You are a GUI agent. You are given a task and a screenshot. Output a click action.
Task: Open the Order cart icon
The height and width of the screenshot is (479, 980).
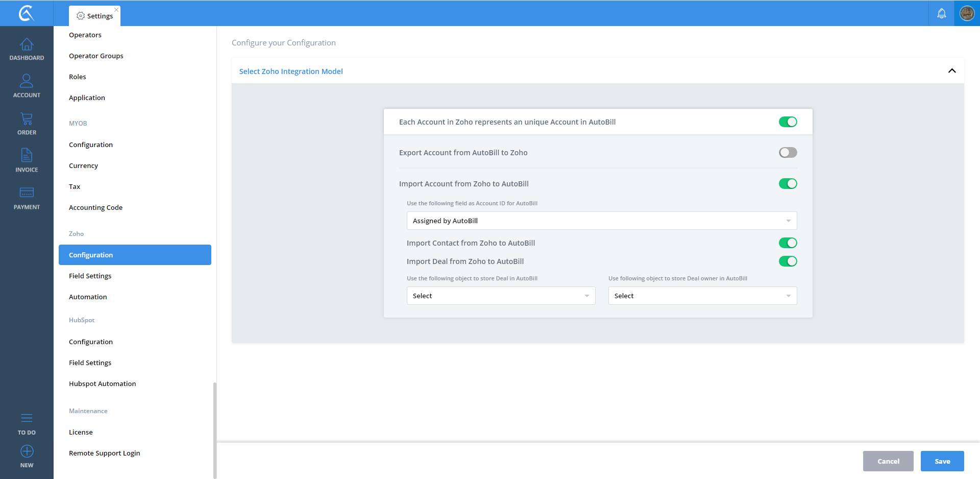[27, 119]
